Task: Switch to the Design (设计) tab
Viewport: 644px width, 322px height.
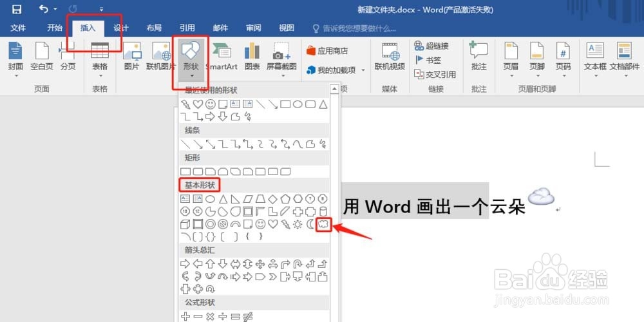Action: (121, 28)
